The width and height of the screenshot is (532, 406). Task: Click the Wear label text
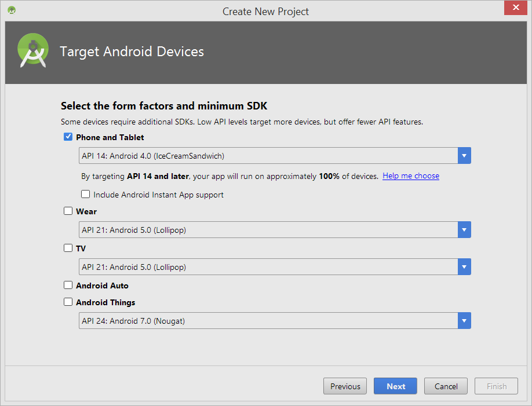pyautogui.click(x=86, y=211)
